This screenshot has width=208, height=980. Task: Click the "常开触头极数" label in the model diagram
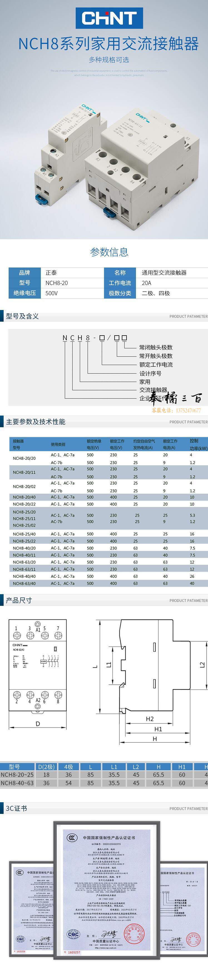(x=156, y=356)
